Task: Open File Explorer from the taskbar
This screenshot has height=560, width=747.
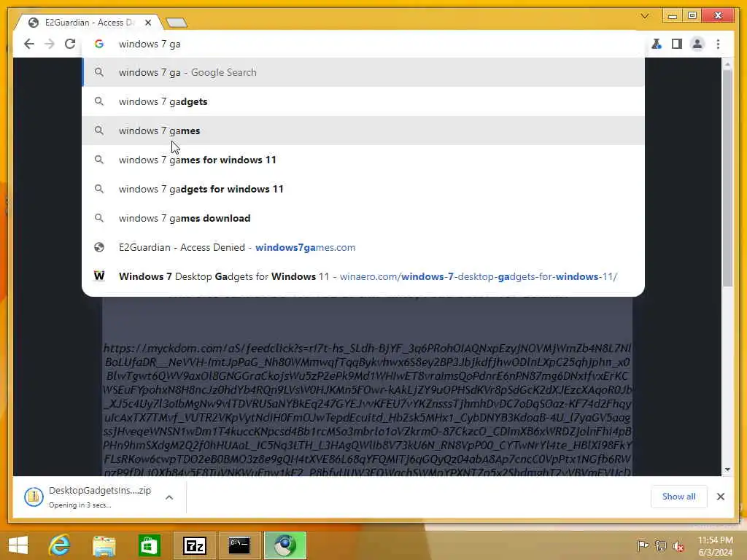Action: [104, 545]
